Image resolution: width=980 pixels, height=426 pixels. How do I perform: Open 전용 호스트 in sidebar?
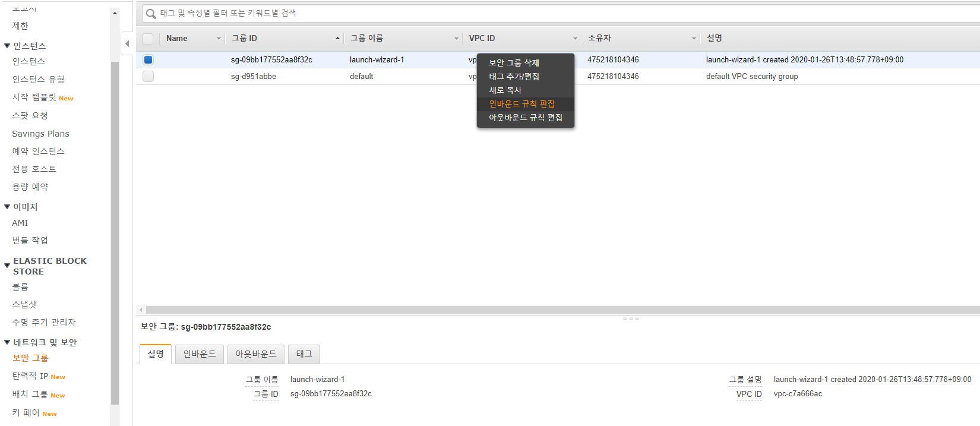(x=34, y=169)
